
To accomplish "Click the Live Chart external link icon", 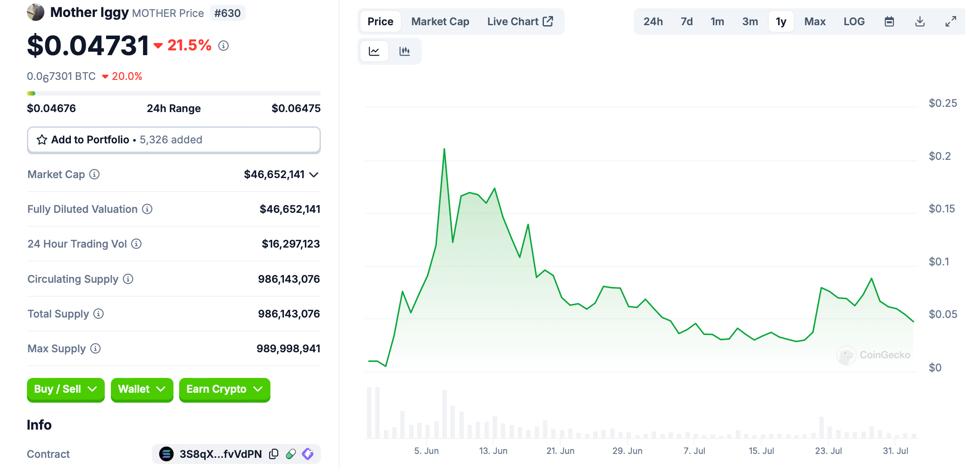I will [x=548, y=21].
